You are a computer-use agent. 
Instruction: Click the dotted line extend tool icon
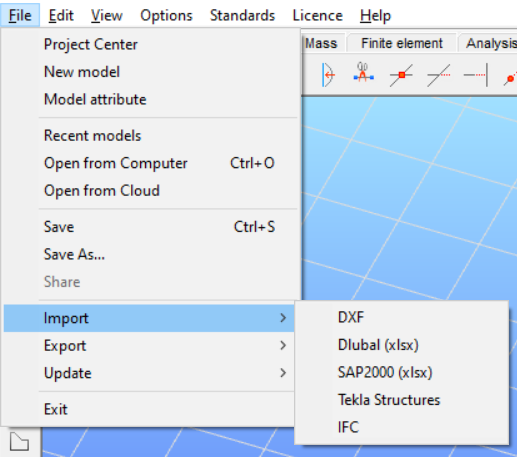439,75
